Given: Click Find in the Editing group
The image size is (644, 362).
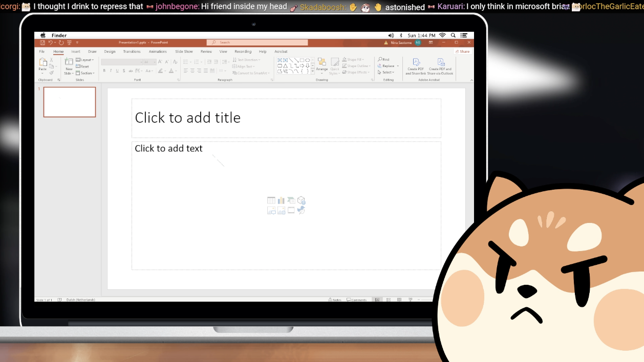Looking at the screenshot, I should 383,60.
